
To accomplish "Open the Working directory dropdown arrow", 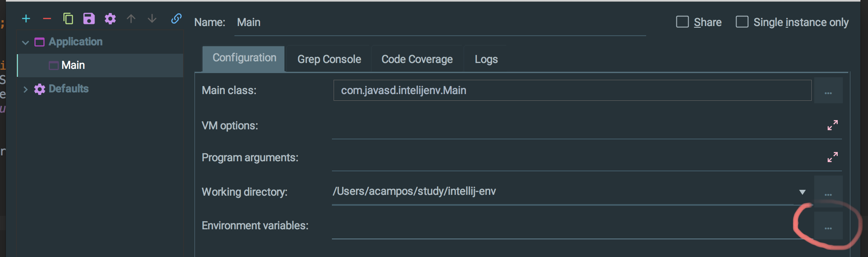I will 802,192.
